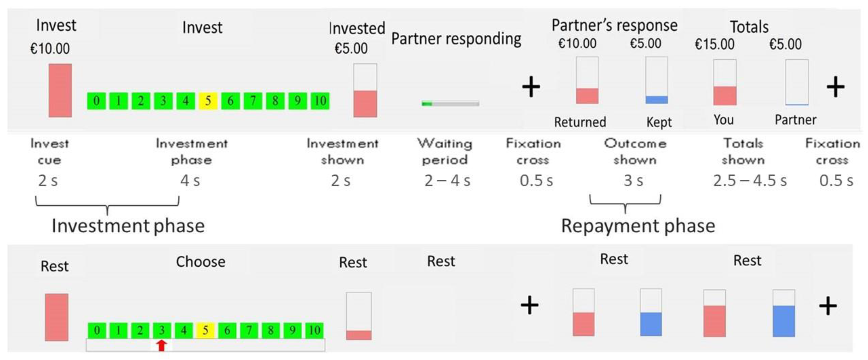Viewport: 868px width, 360px height.
Task: Click fixation cross before Partner's response bars
Action: [531, 87]
